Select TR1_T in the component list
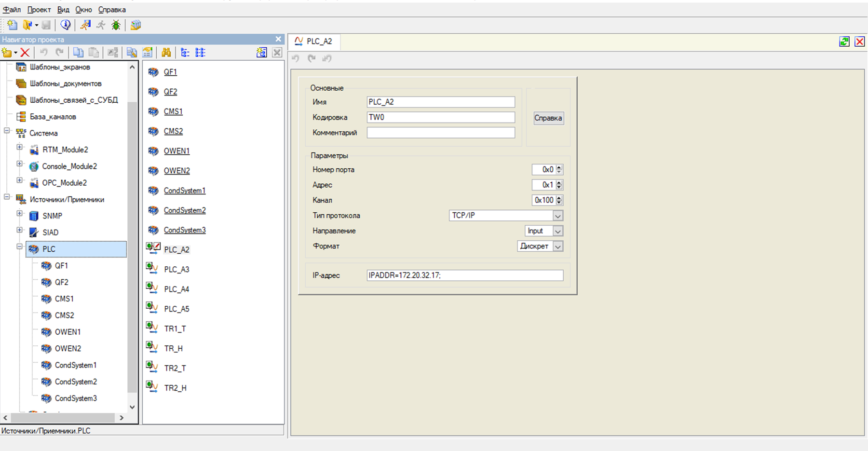The height and width of the screenshot is (451, 868). (175, 328)
